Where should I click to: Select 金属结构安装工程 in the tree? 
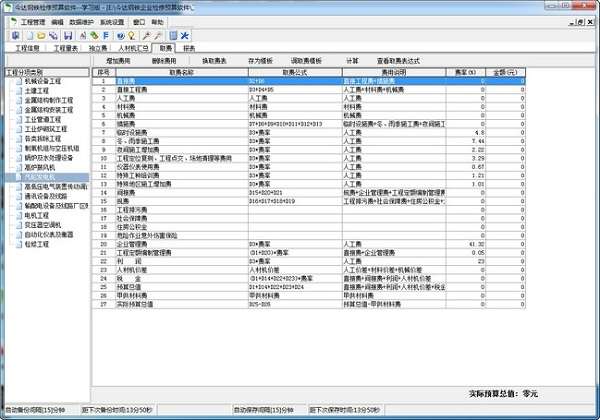[49, 110]
